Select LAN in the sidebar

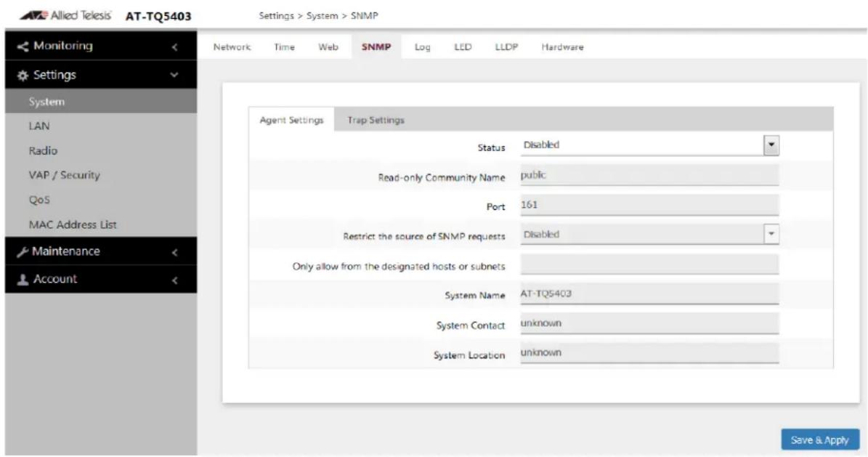point(101,126)
